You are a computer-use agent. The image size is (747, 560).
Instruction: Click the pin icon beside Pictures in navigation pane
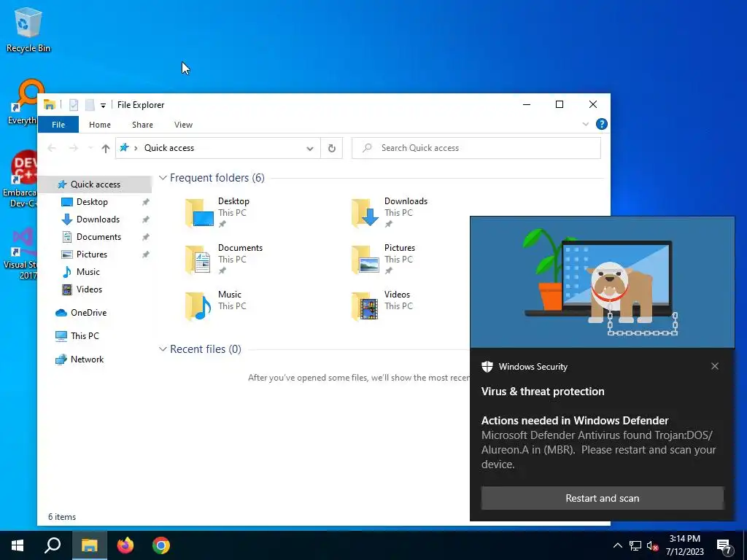point(146,254)
